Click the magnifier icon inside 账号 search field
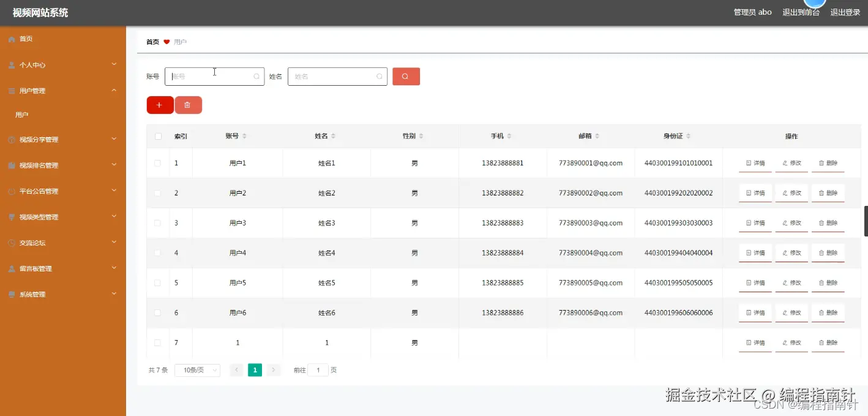The width and height of the screenshot is (868, 416). 256,77
